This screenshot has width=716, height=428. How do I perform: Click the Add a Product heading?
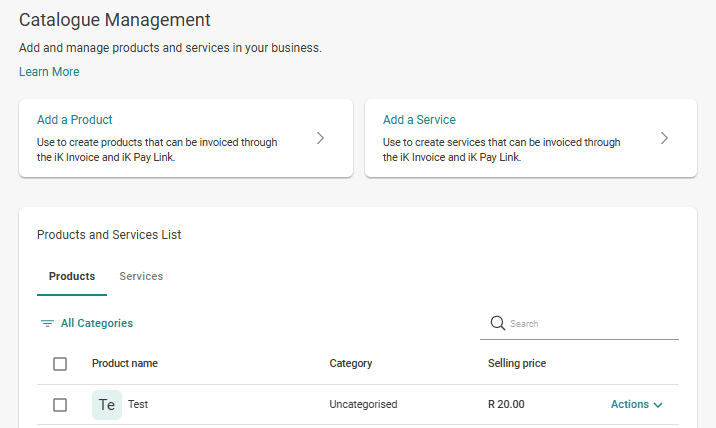[x=75, y=120]
